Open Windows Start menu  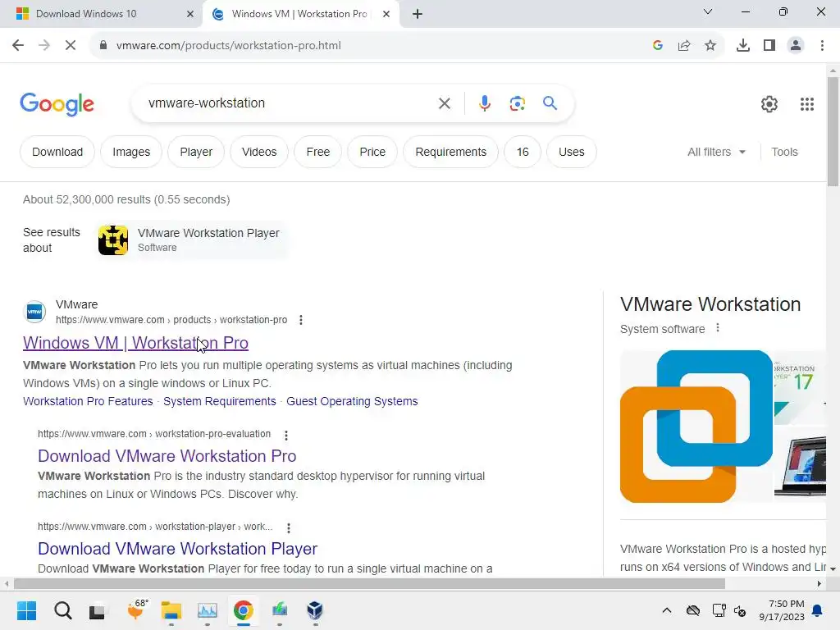pyautogui.click(x=26, y=610)
